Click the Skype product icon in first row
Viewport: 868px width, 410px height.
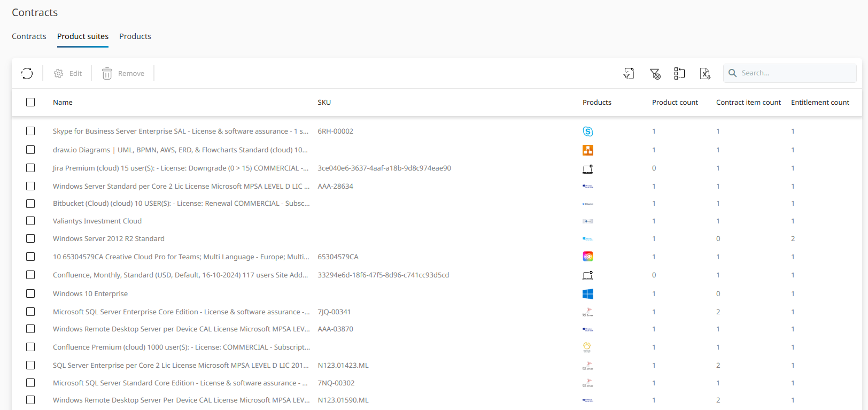click(x=588, y=131)
